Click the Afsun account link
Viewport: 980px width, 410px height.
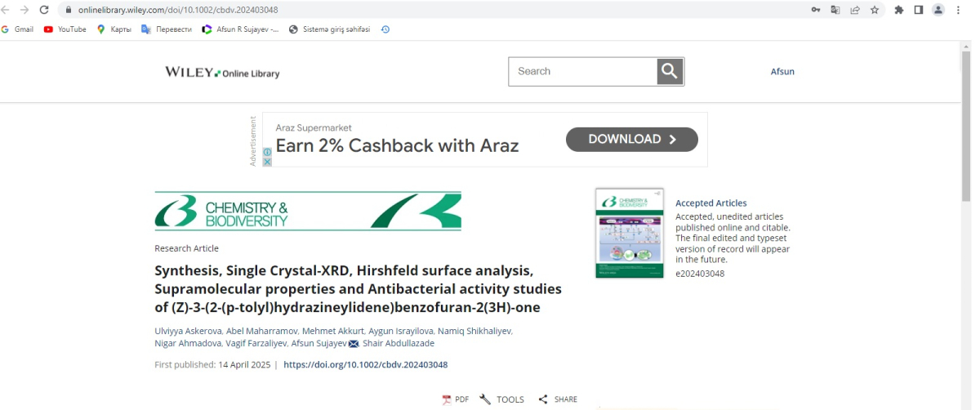click(x=782, y=72)
